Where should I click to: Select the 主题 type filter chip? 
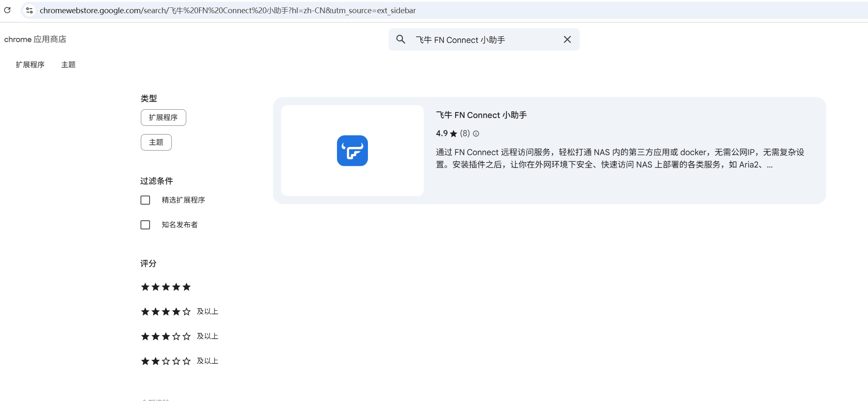[156, 142]
